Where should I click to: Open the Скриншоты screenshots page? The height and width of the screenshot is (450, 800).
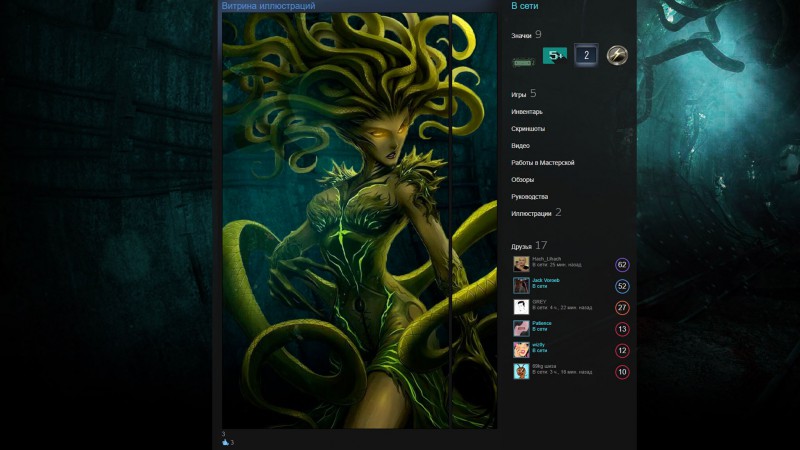click(x=528, y=129)
